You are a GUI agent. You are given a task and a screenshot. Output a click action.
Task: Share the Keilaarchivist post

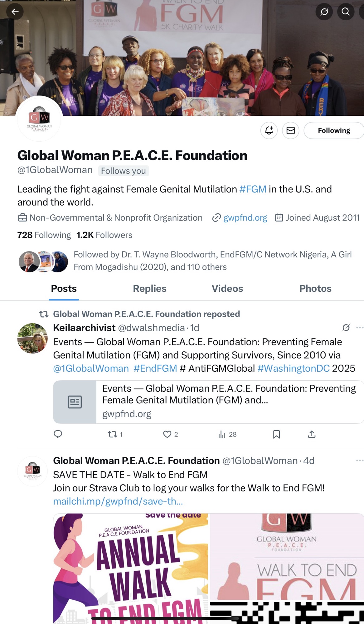312,434
